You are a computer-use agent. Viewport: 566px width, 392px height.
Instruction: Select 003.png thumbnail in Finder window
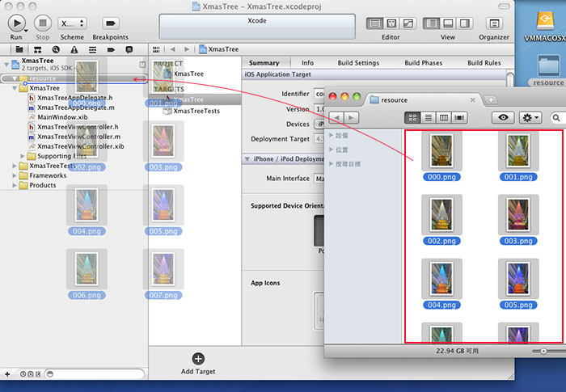[518, 215]
